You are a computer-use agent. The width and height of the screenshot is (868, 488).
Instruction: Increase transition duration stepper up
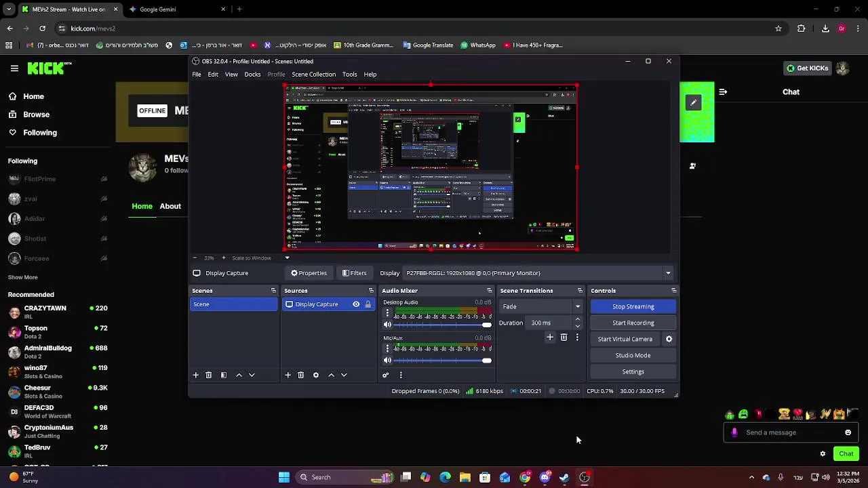coord(578,319)
